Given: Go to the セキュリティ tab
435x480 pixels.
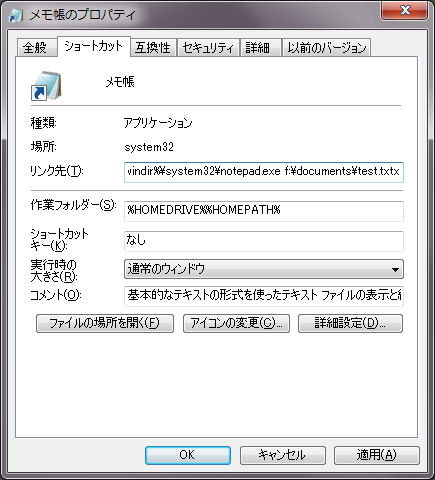Looking at the screenshot, I should point(208,47).
